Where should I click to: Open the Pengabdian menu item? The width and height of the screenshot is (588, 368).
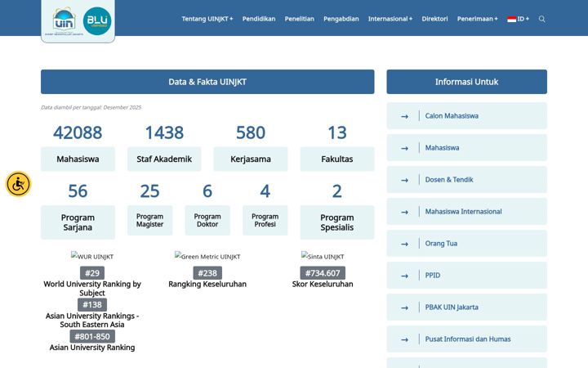pos(341,19)
